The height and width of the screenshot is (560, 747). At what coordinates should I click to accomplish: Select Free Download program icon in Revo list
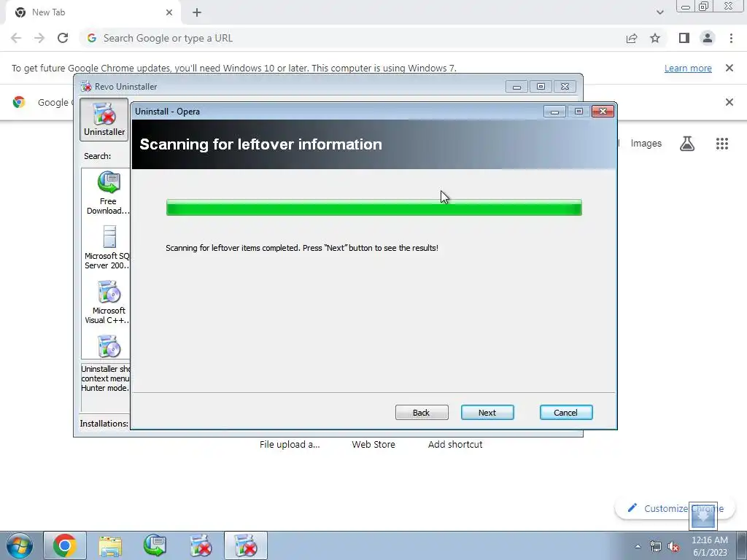(x=108, y=182)
